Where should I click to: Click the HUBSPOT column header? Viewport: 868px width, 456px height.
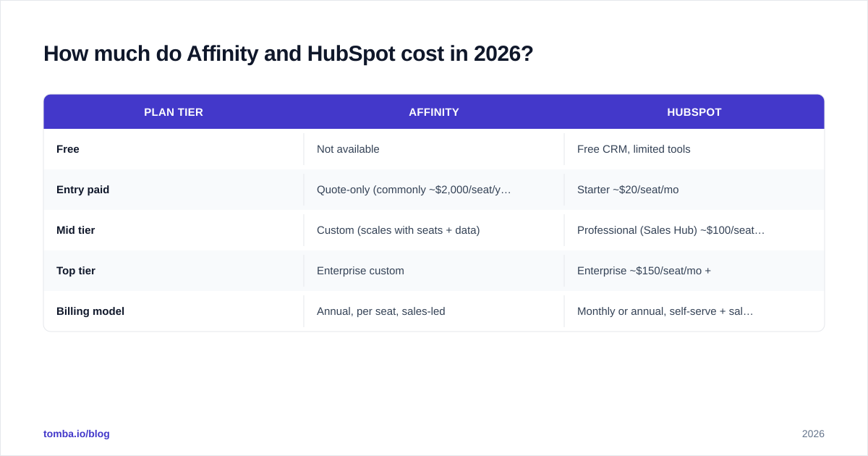694,112
